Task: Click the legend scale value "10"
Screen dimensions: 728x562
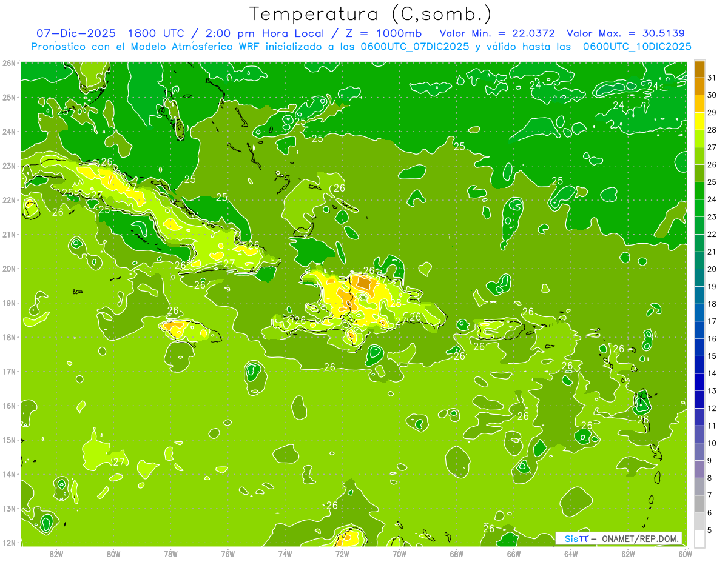Action: pyautogui.click(x=712, y=443)
